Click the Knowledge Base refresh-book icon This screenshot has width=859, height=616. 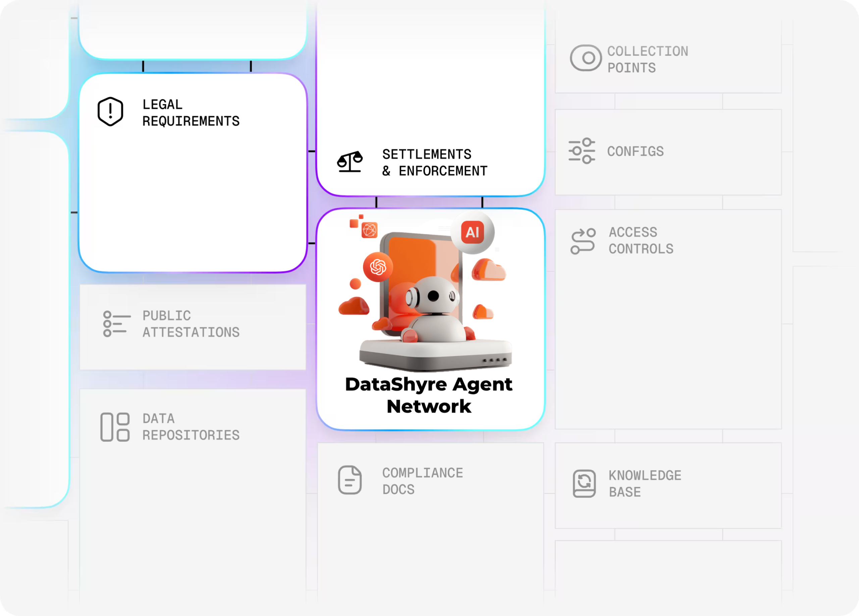coord(584,483)
